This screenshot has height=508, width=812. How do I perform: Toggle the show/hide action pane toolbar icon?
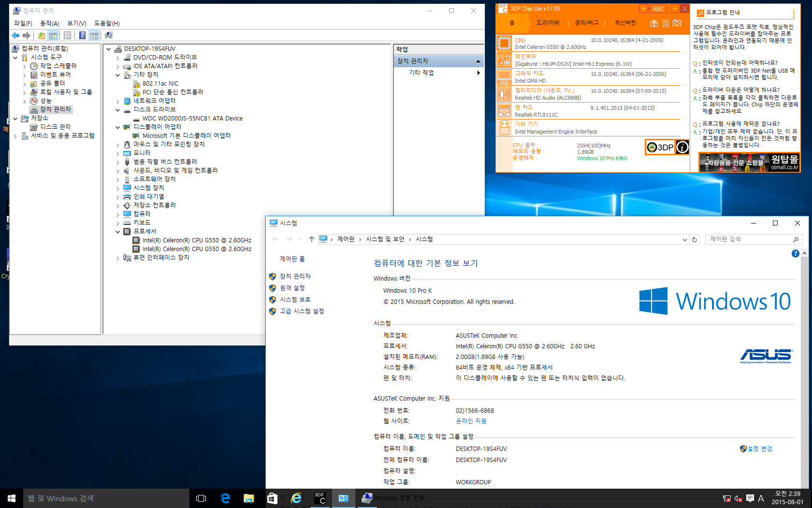pos(94,35)
